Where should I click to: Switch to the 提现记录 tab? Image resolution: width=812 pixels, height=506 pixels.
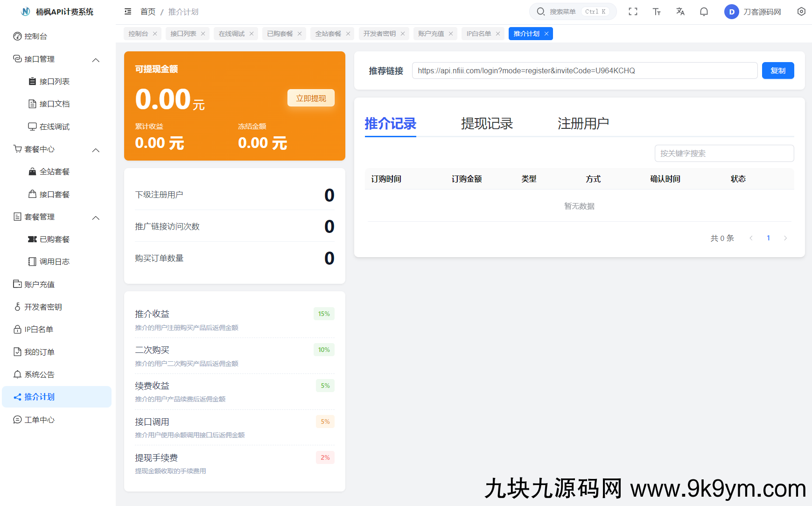[487, 124]
